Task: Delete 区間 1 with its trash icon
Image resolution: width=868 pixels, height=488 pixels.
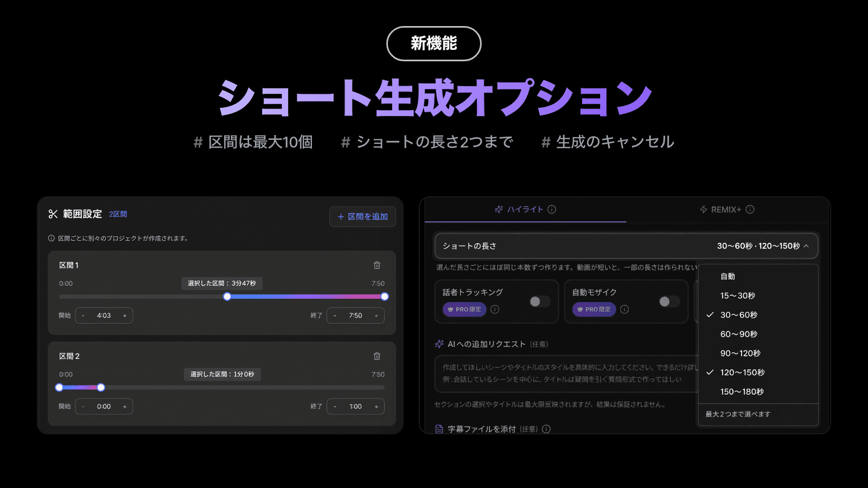Action: [377, 265]
